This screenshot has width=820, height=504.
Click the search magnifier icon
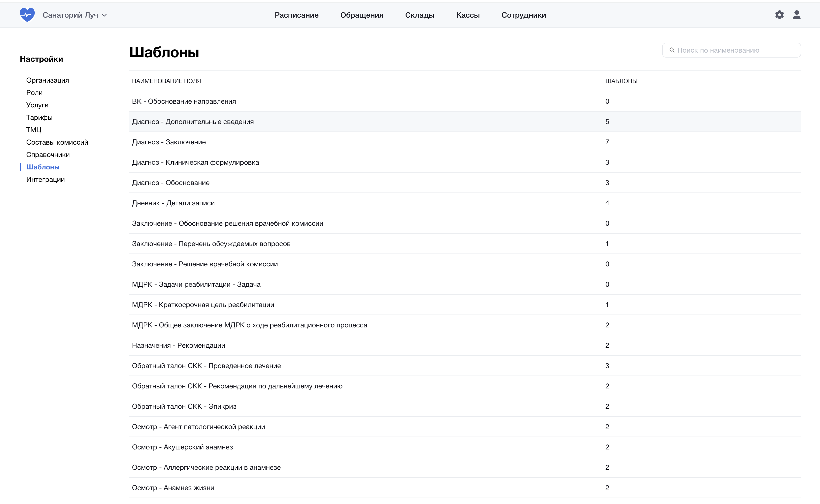point(672,50)
